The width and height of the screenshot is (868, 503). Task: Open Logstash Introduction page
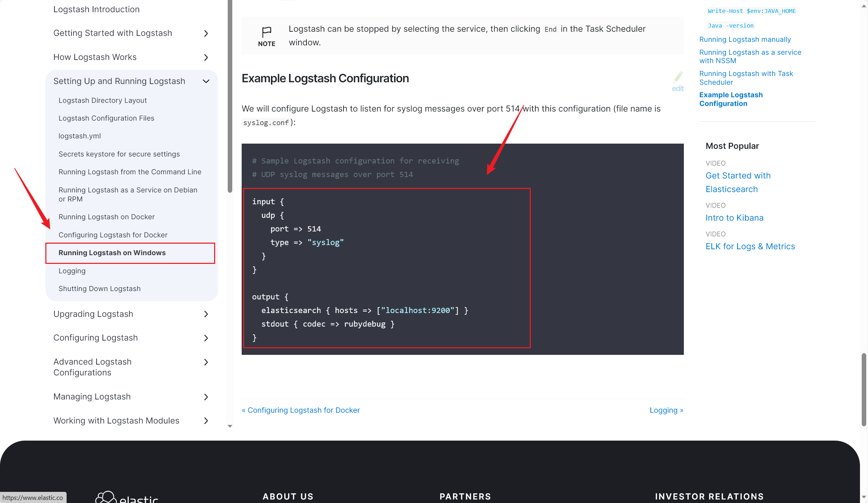coord(96,9)
